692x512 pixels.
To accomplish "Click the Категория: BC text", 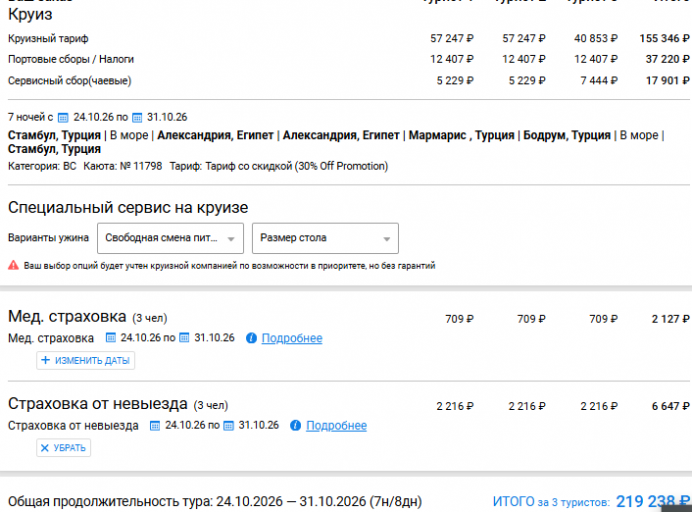I will click(42, 166).
